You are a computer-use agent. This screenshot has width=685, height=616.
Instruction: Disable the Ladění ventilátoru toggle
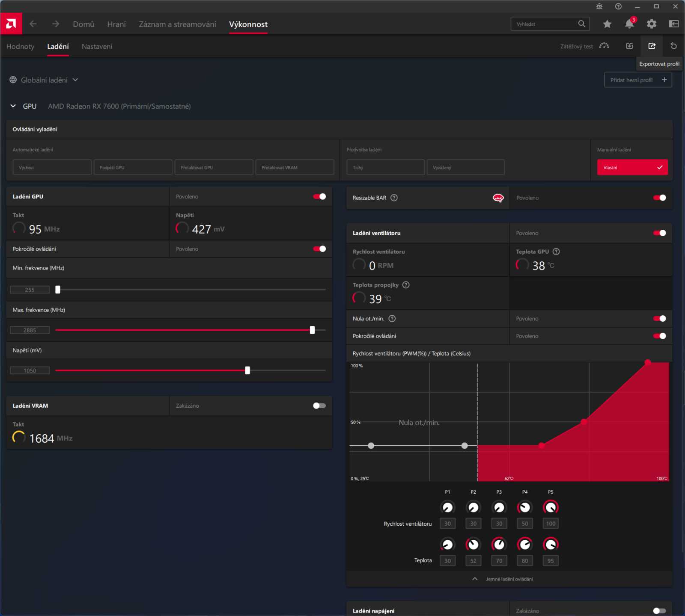pyautogui.click(x=660, y=233)
